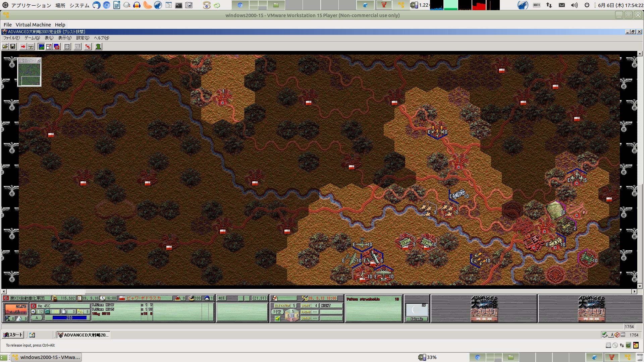Click the floppy disk save icon
The image size is (644, 362).
coord(13,47)
